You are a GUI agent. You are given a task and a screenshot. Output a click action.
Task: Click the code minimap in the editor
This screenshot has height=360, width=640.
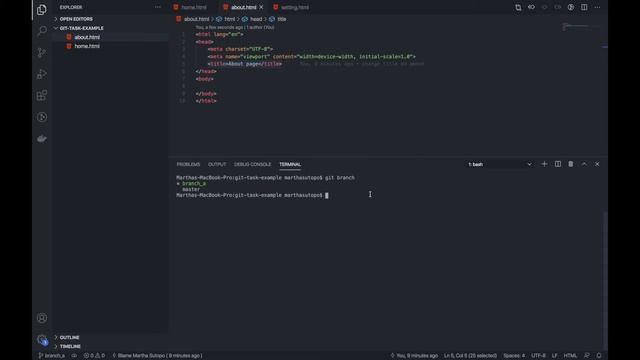click(582, 27)
